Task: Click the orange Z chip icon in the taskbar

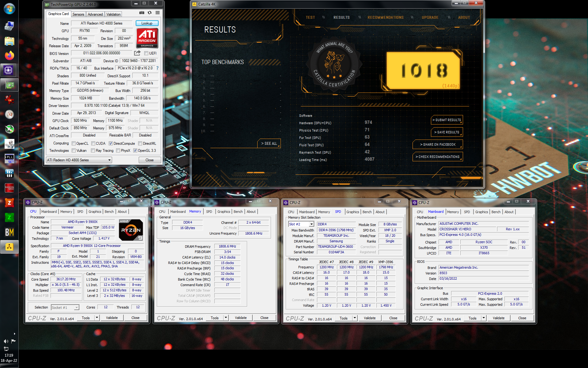Action: pos(9,203)
